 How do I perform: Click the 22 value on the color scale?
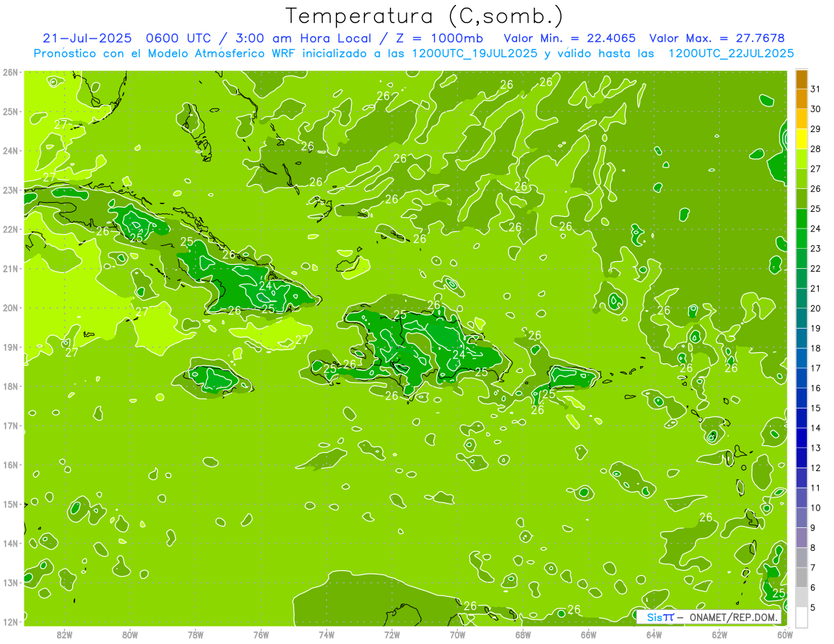click(x=815, y=268)
